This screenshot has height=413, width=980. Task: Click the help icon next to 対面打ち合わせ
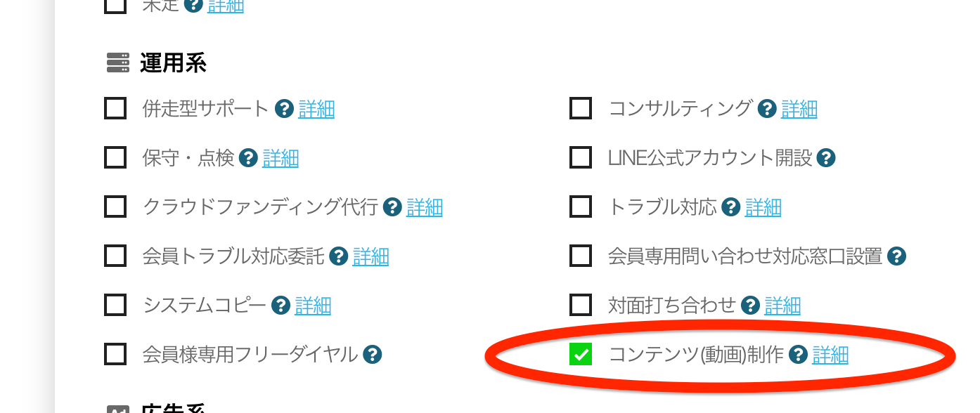click(x=749, y=306)
